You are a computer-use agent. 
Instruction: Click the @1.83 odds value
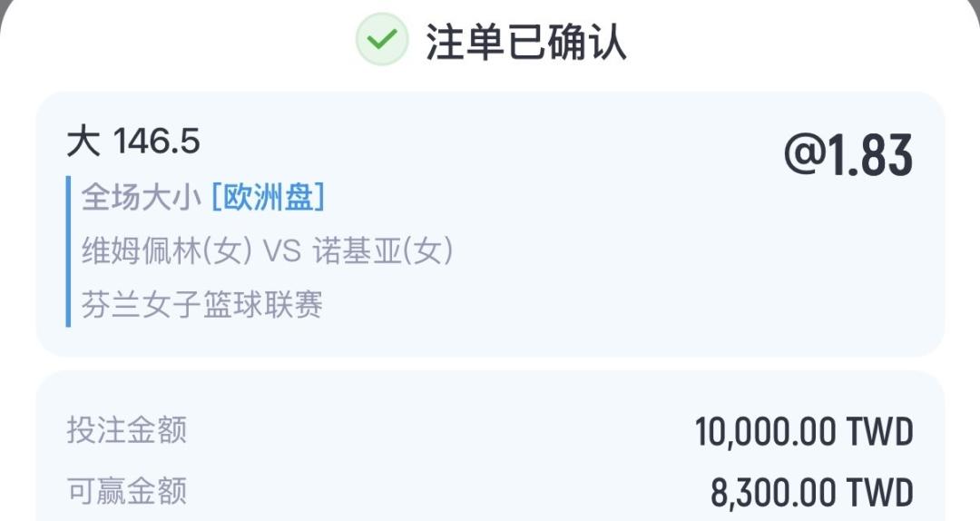pyautogui.click(x=848, y=156)
